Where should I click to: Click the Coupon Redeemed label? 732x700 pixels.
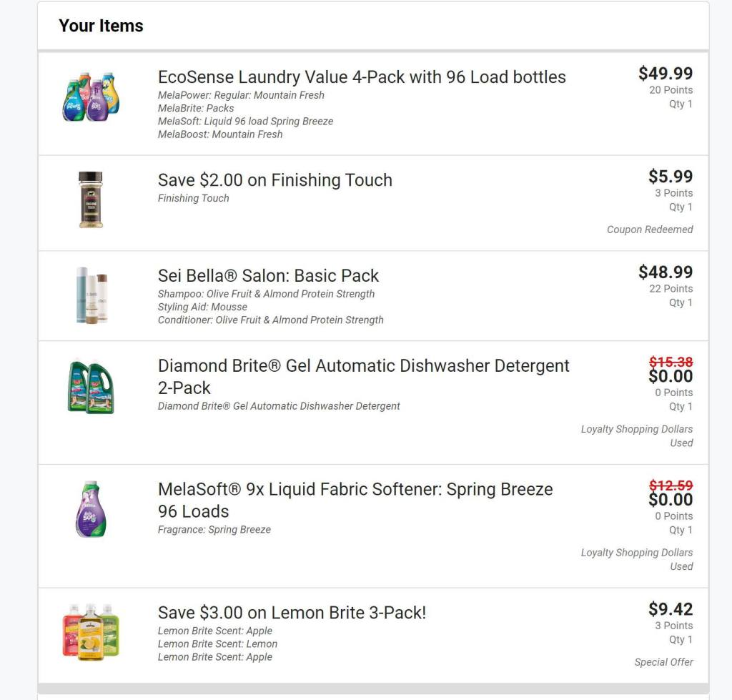pos(650,230)
